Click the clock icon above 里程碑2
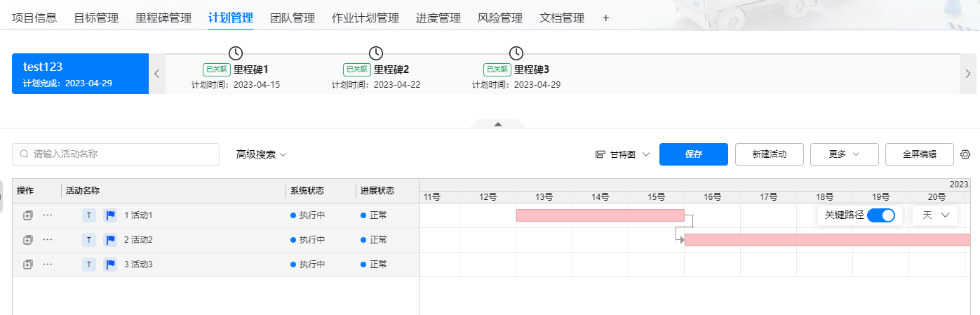 [x=376, y=53]
